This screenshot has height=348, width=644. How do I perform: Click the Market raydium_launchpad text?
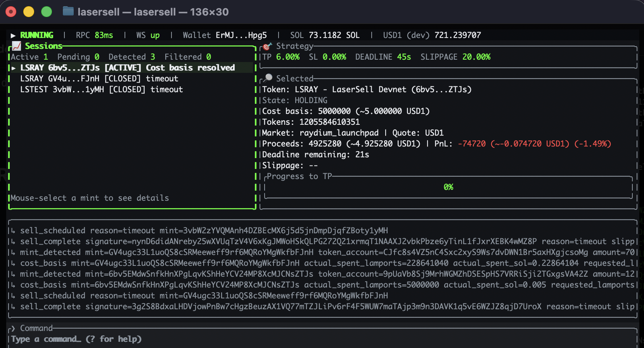(320, 133)
